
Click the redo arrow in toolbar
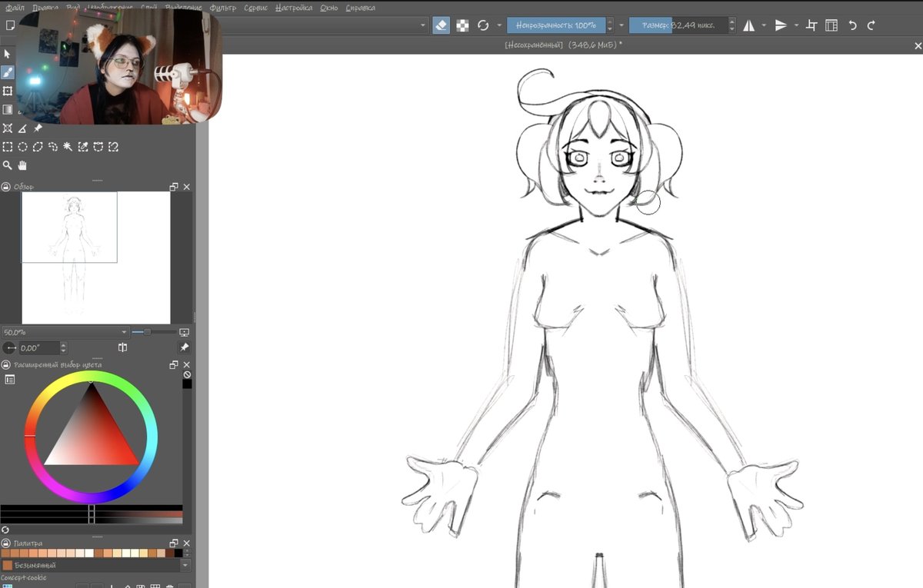point(871,25)
